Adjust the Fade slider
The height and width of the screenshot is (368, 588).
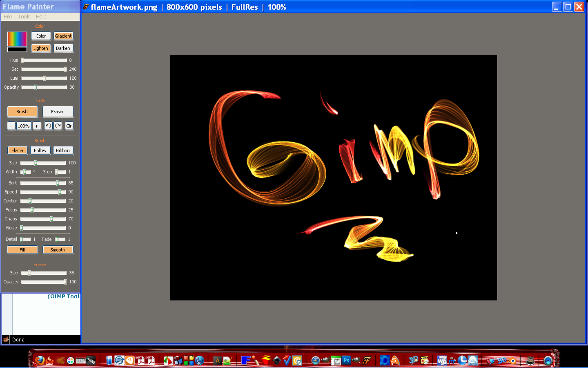[60, 239]
